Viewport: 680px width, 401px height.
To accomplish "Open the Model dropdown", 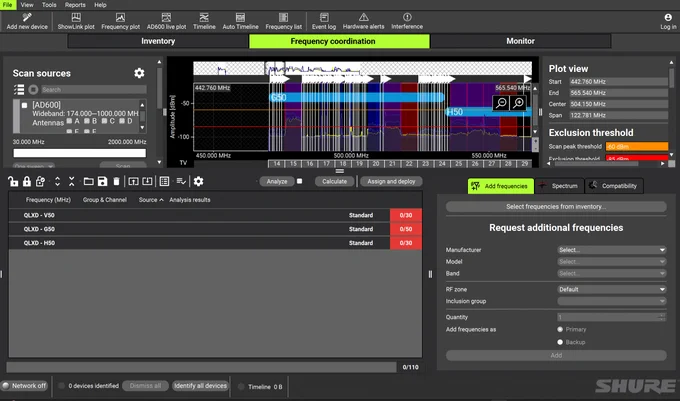I will tap(611, 261).
